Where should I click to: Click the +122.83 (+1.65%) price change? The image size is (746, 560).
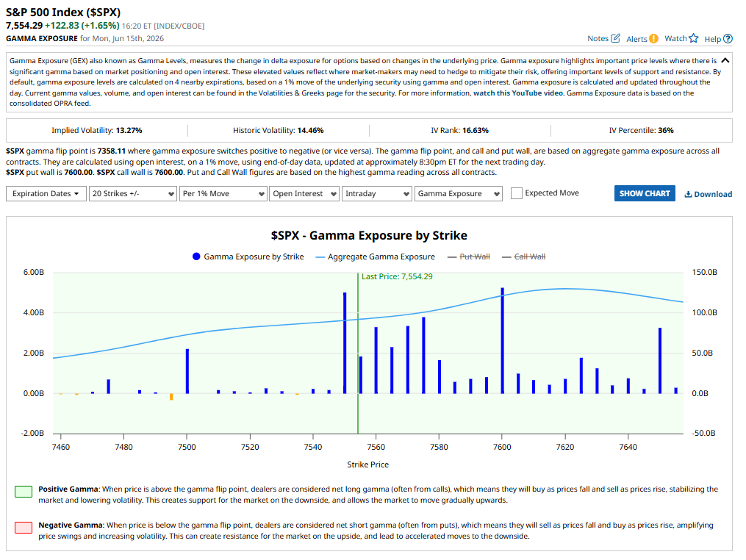coord(82,26)
